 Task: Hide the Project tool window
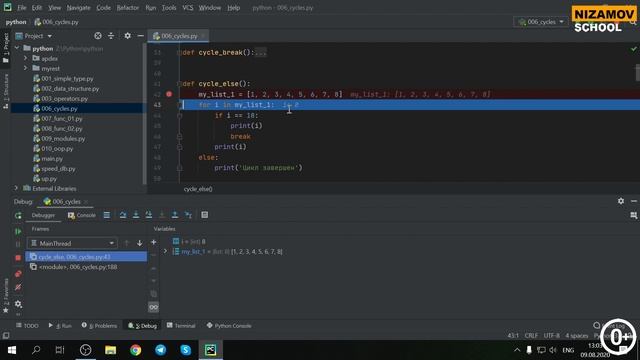point(140,36)
